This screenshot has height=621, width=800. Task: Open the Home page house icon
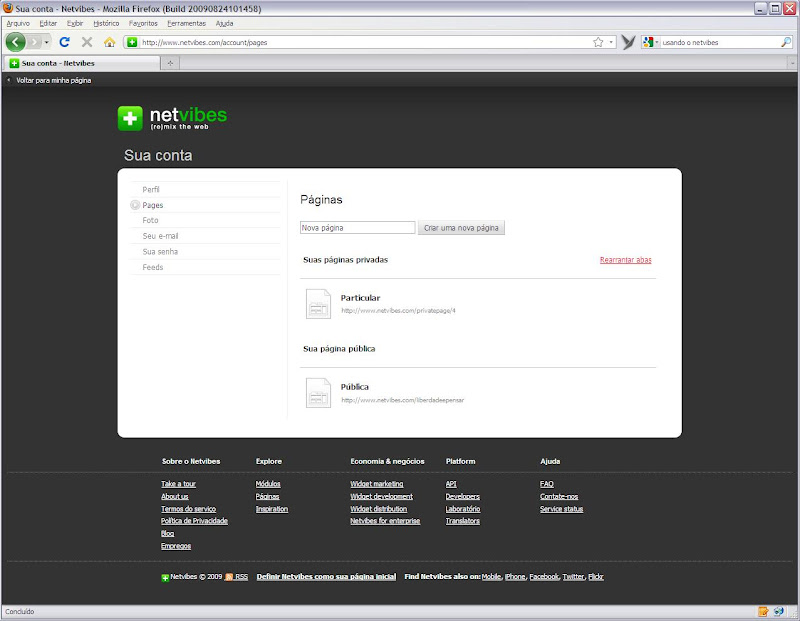point(109,42)
